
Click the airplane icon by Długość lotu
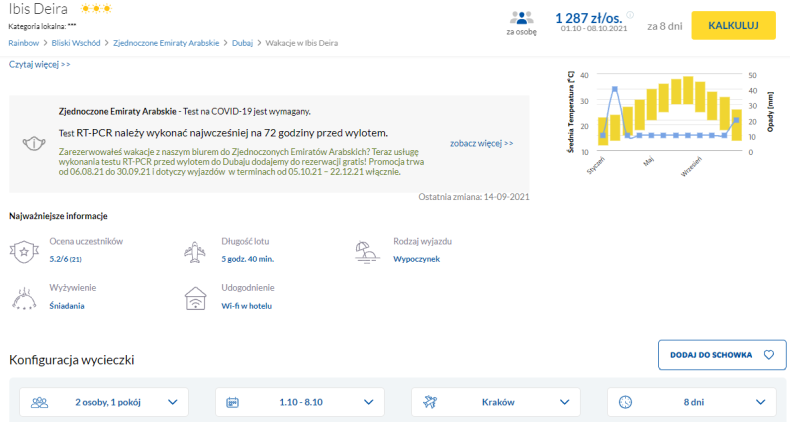pyautogui.click(x=195, y=251)
